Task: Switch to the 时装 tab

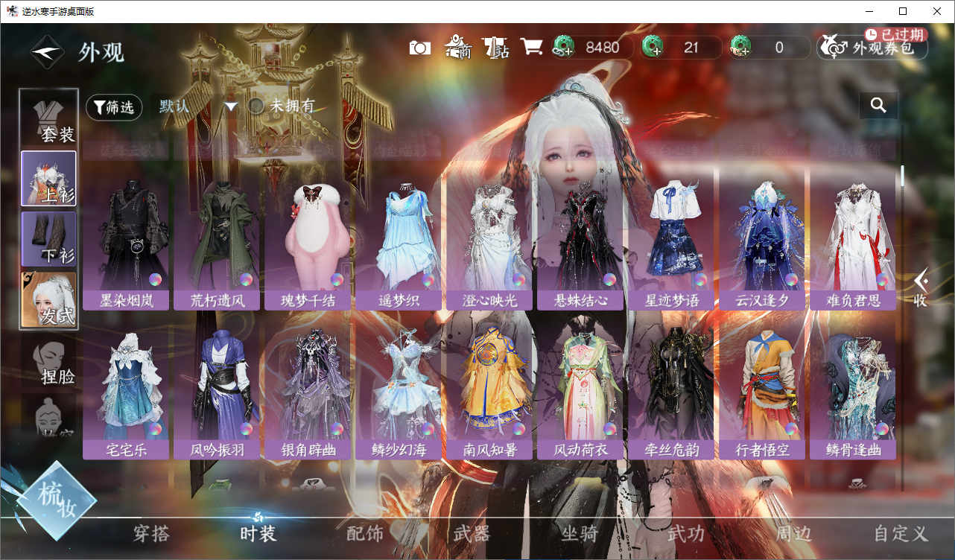Action: 258,533
